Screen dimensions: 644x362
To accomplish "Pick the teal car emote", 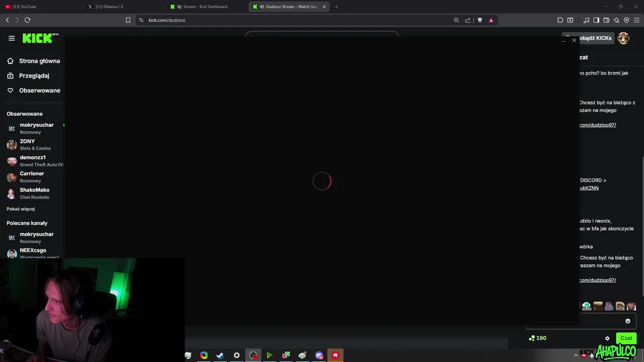I will click(587, 306).
